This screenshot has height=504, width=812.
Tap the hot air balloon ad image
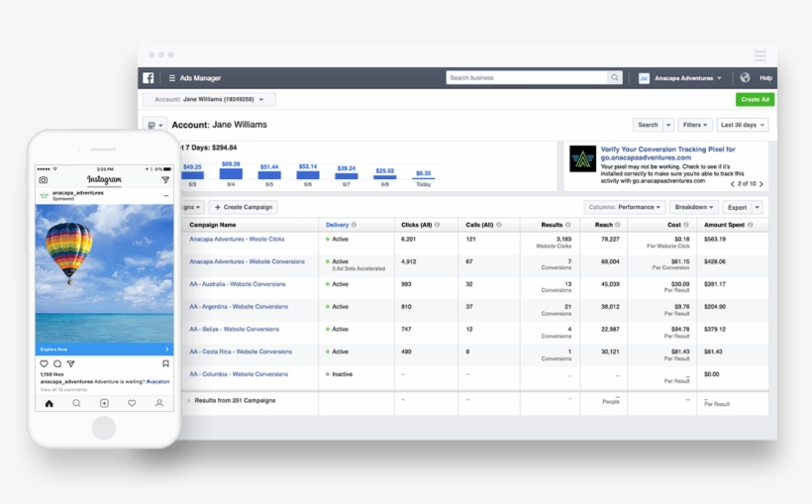click(x=104, y=273)
